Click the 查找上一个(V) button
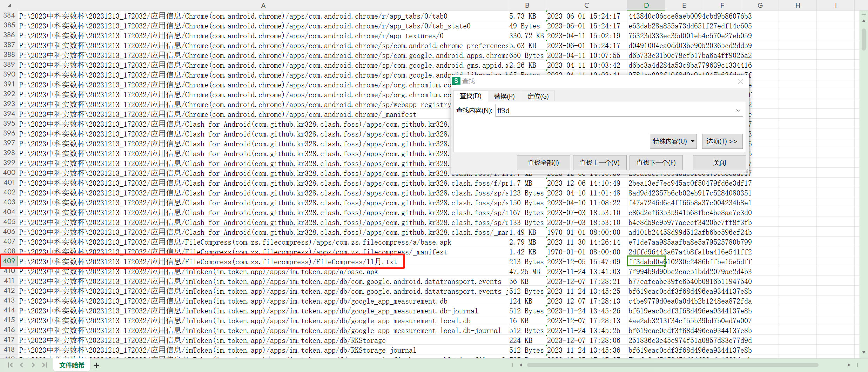The height and width of the screenshot is (372, 868). click(600, 163)
